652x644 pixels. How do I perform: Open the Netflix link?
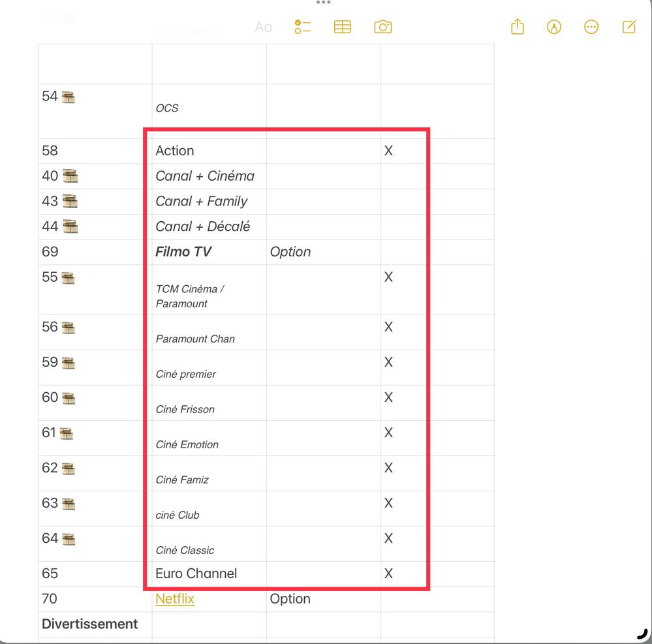[x=175, y=599]
